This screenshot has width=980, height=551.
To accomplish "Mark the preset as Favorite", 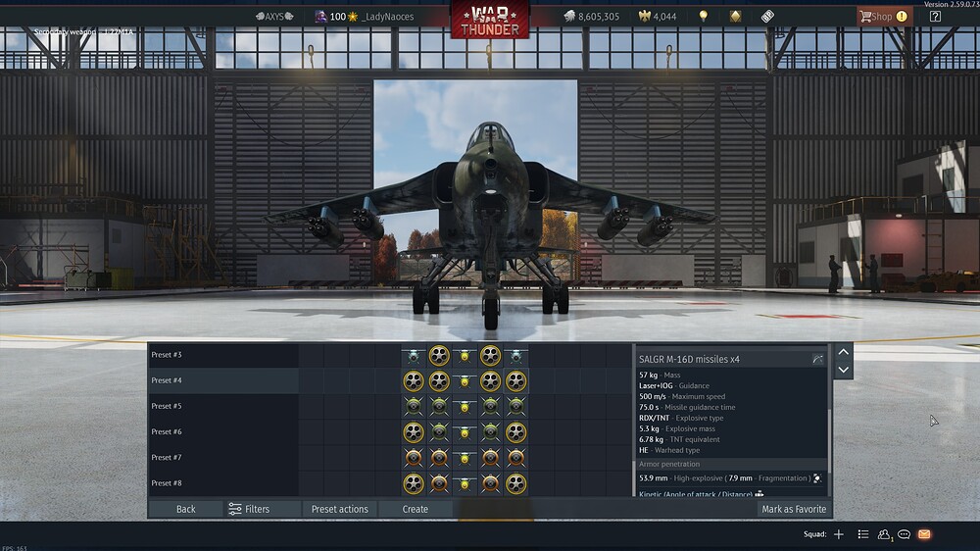I will pyautogui.click(x=794, y=509).
